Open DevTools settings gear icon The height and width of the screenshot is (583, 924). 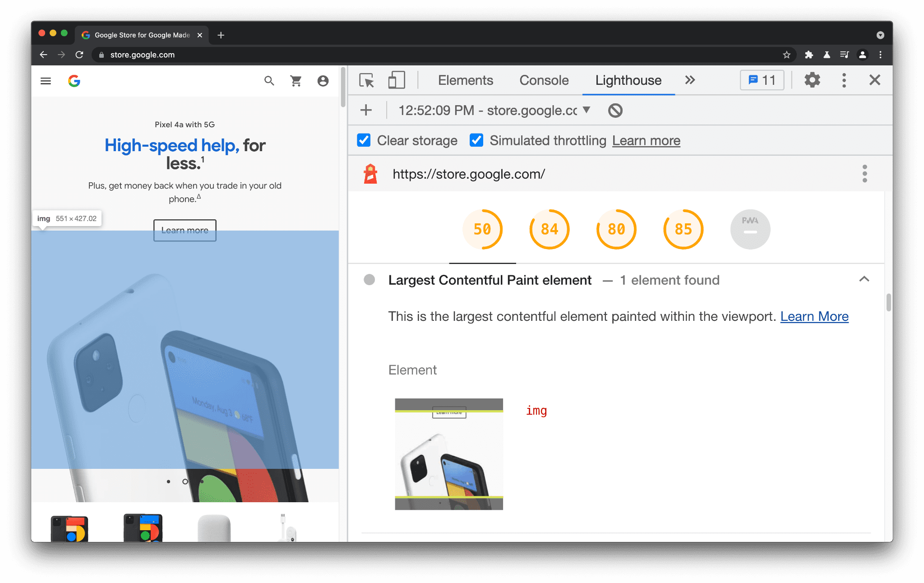coord(812,80)
